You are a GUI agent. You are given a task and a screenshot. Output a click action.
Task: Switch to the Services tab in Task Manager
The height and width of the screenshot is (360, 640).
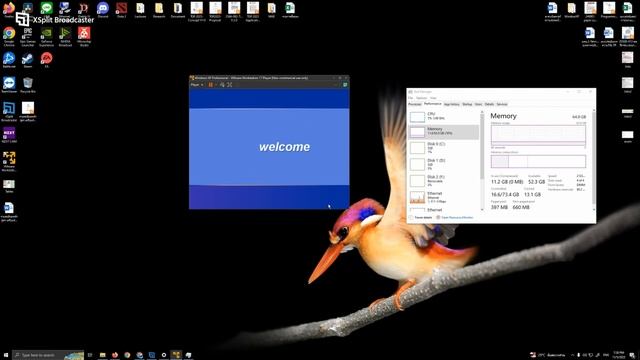pos(502,104)
